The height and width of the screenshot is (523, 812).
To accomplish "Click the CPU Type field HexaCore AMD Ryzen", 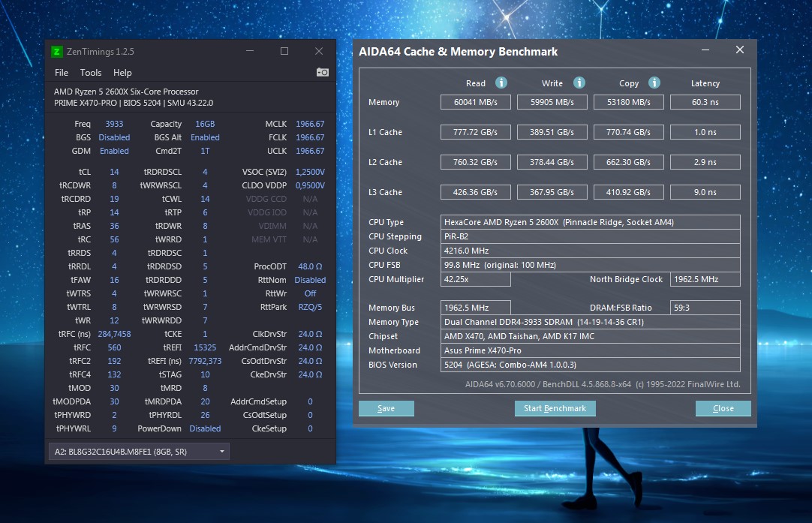I will tap(591, 222).
